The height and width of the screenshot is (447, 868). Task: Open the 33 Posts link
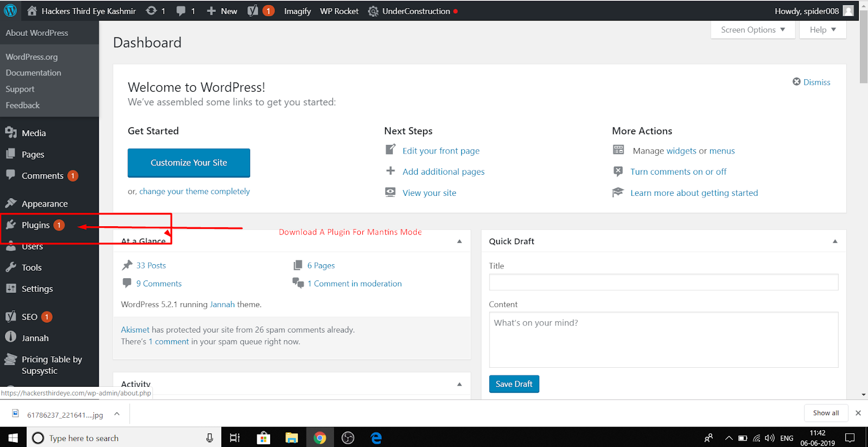pyautogui.click(x=151, y=265)
